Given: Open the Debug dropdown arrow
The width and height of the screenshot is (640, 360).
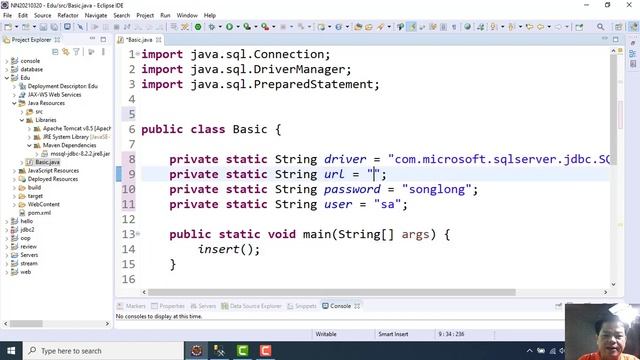Looking at the screenshot, I should [x=220, y=27].
